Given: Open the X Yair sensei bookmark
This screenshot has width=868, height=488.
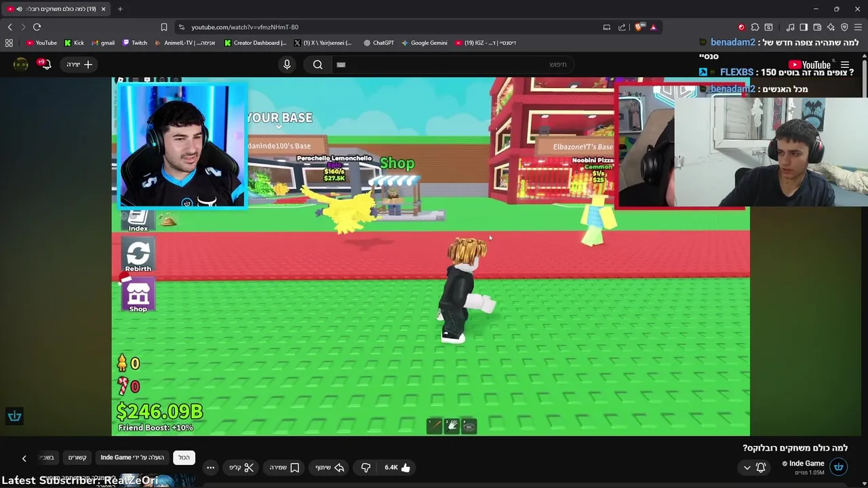Looking at the screenshot, I should point(323,43).
